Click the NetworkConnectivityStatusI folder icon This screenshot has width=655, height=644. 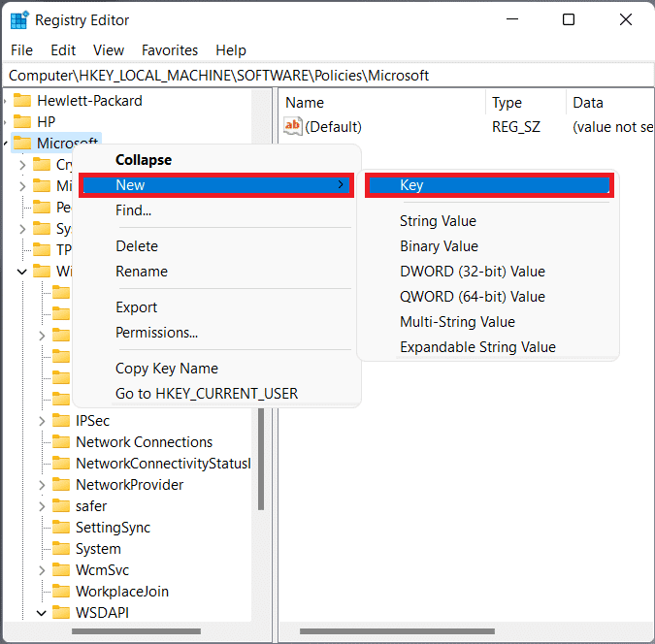coord(61,464)
